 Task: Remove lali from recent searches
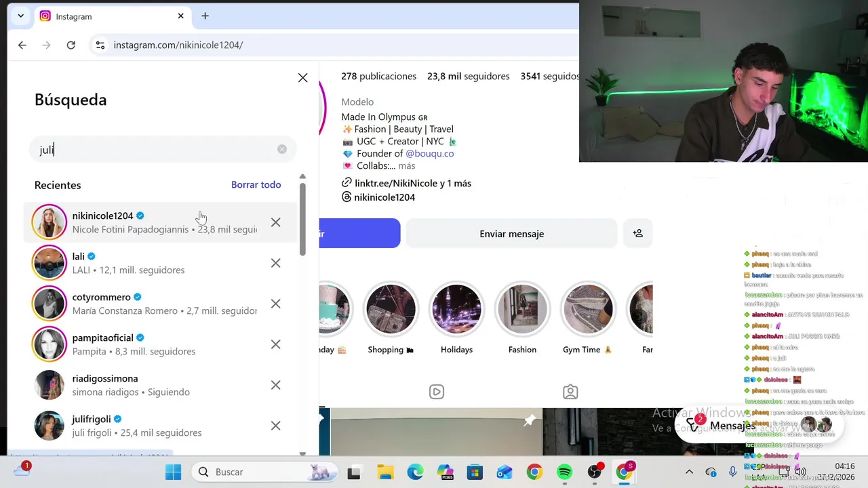(275, 263)
